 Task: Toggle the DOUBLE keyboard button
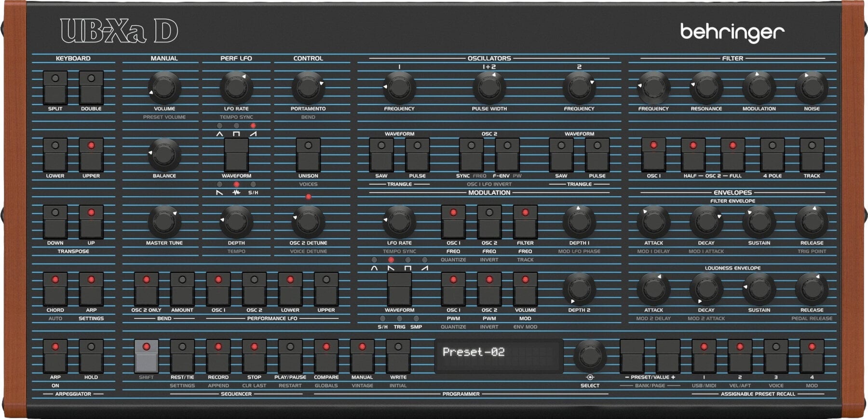click(x=91, y=88)
